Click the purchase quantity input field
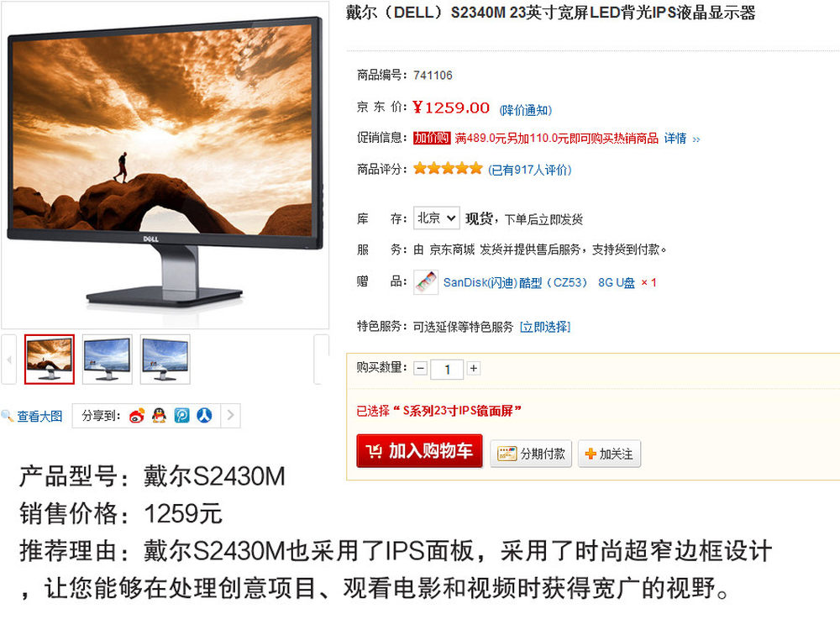Screen dimensions: 840x630 pos(447,369)
